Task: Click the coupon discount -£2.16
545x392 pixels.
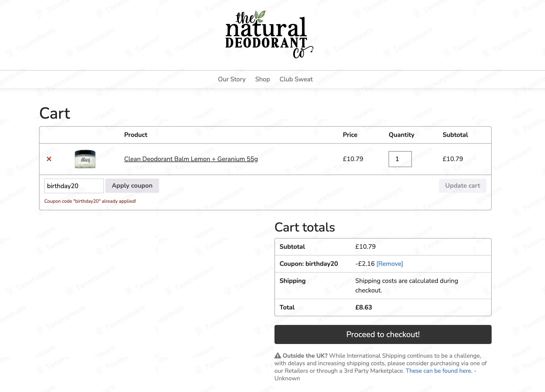Action: 365,264
